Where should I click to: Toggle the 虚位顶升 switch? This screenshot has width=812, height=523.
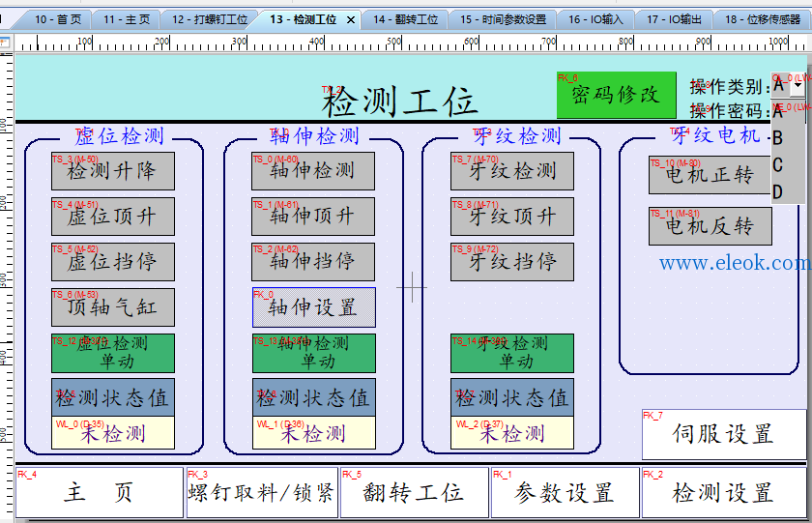113,217
